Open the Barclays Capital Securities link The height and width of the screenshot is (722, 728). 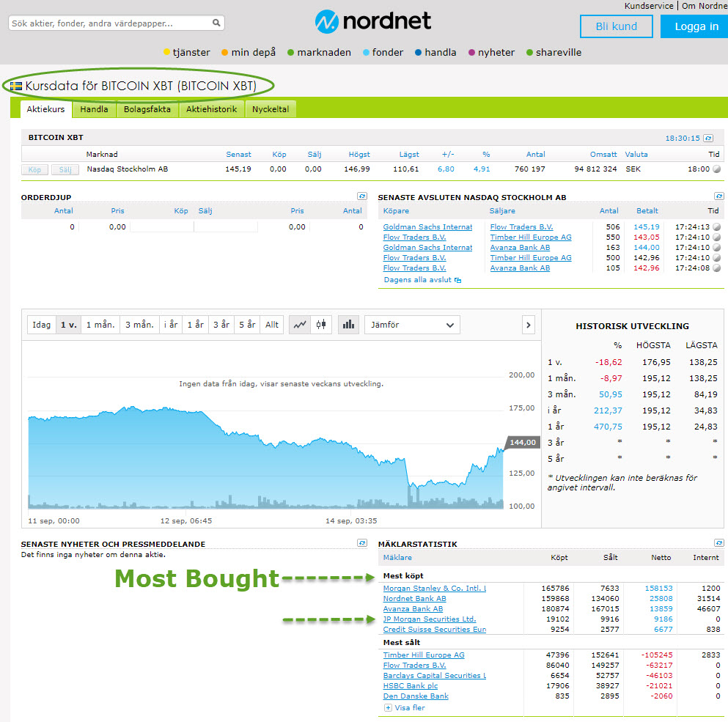[x=435, y=675]
